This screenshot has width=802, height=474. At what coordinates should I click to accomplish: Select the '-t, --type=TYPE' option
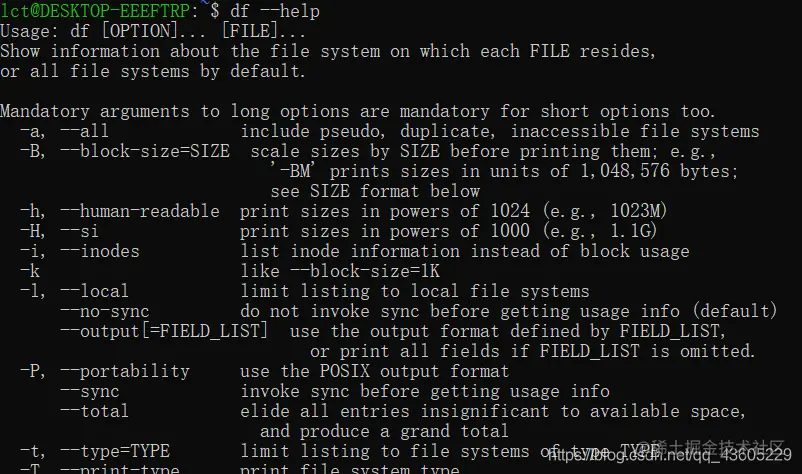(95, 451)
